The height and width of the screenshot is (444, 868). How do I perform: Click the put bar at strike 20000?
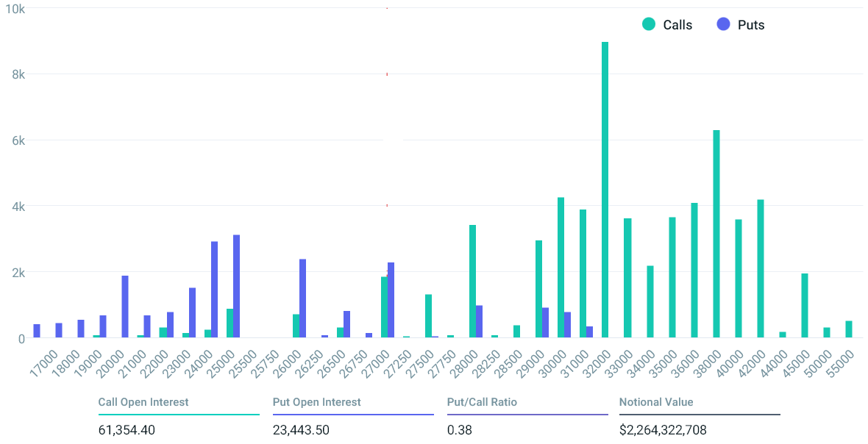(125, 307)
